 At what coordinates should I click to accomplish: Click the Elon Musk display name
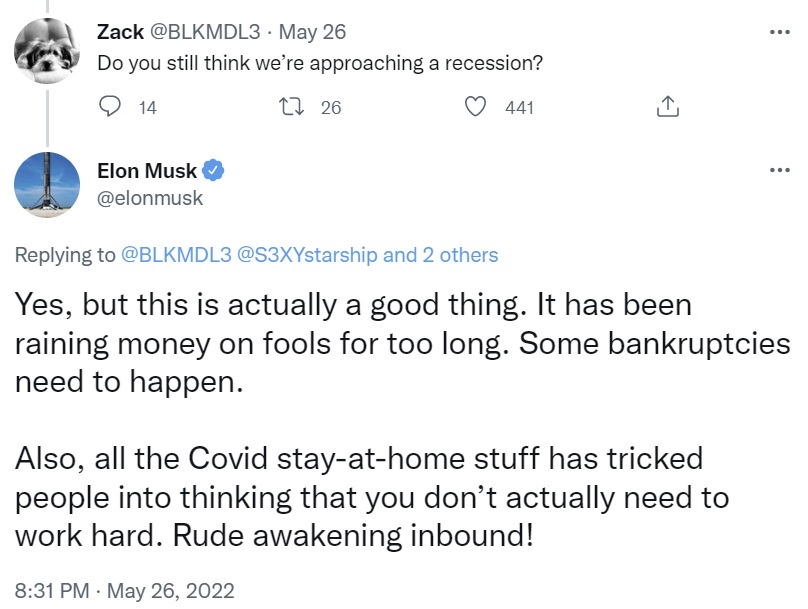(147, 171)
